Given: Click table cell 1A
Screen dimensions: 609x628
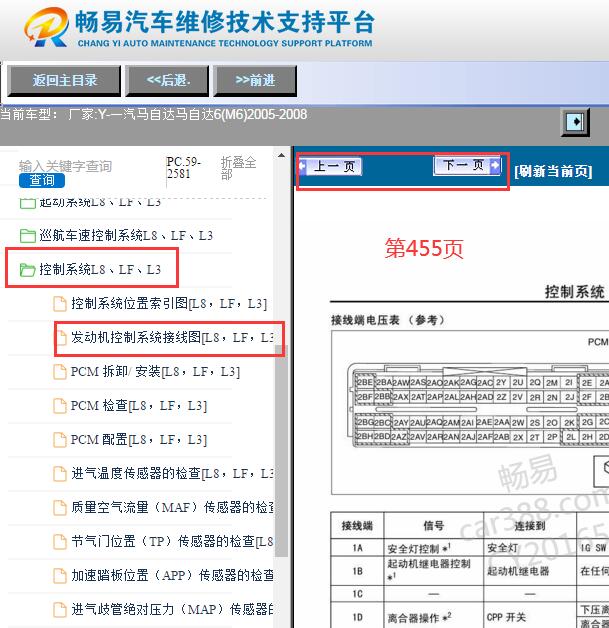Looking at the screenshot, I should pyautogui.click(x=357, y=548).
